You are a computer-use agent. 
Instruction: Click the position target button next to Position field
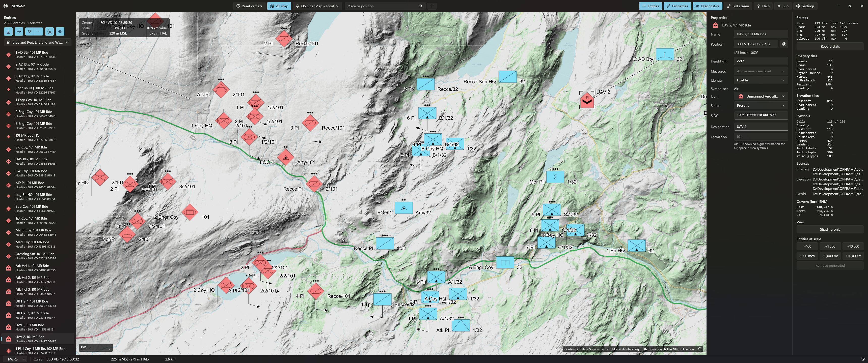(784, 44)
